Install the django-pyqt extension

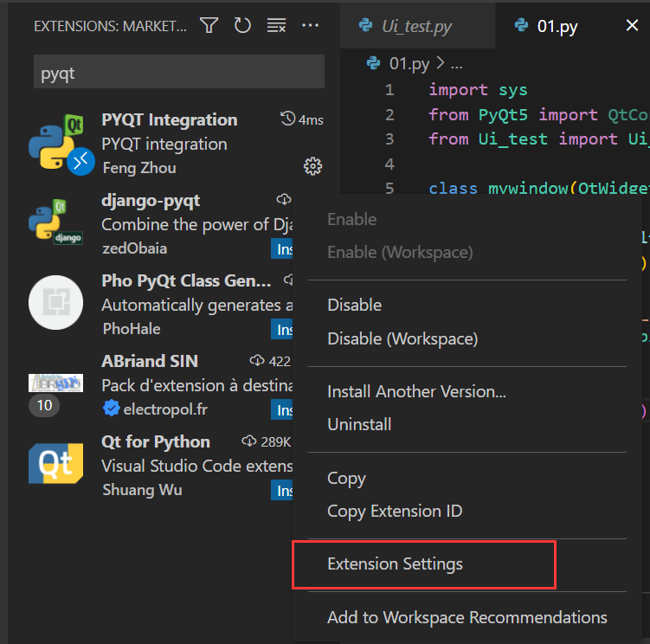tap(282, 248)
